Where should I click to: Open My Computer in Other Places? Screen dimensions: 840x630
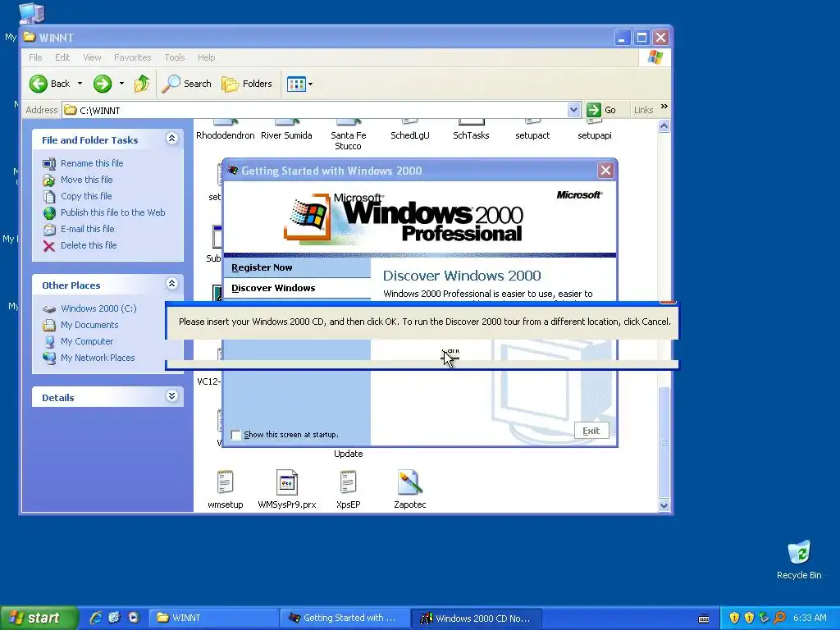point(87,341)
